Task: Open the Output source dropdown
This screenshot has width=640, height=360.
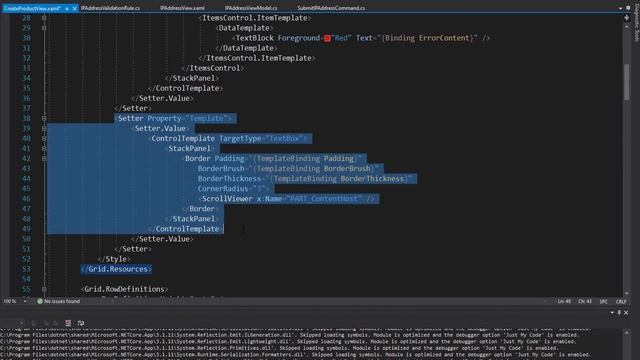Action: 21,323
